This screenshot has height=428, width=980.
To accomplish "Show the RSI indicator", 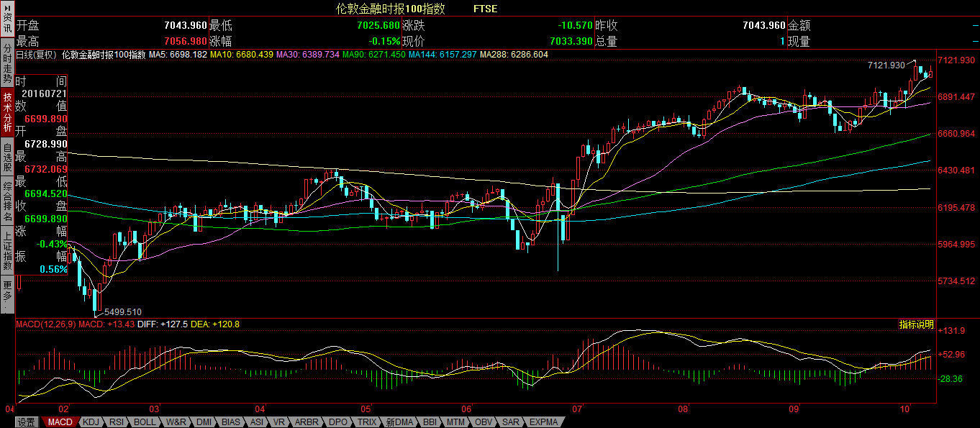I will (x=117, y=422).
